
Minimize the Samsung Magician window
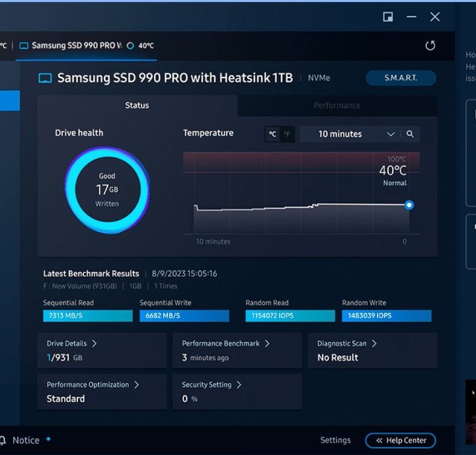[x=411, y=17]
